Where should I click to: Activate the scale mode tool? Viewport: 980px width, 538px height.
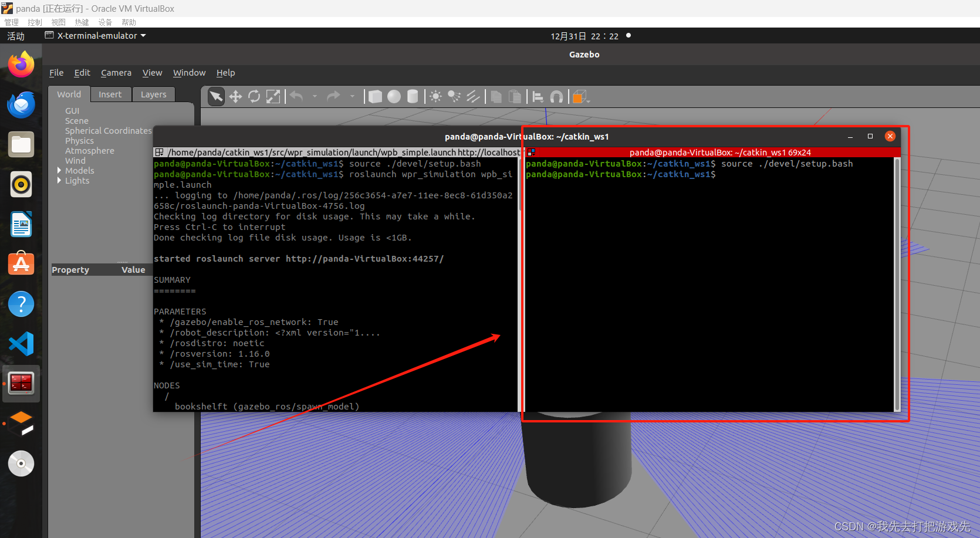pyautogui.click(x=273, y=96)
